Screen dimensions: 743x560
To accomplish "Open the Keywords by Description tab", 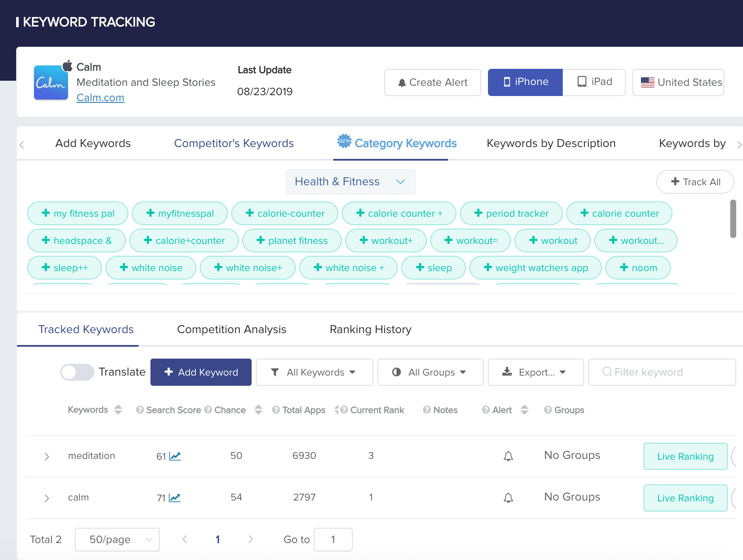I will click(x=551, y=143).
